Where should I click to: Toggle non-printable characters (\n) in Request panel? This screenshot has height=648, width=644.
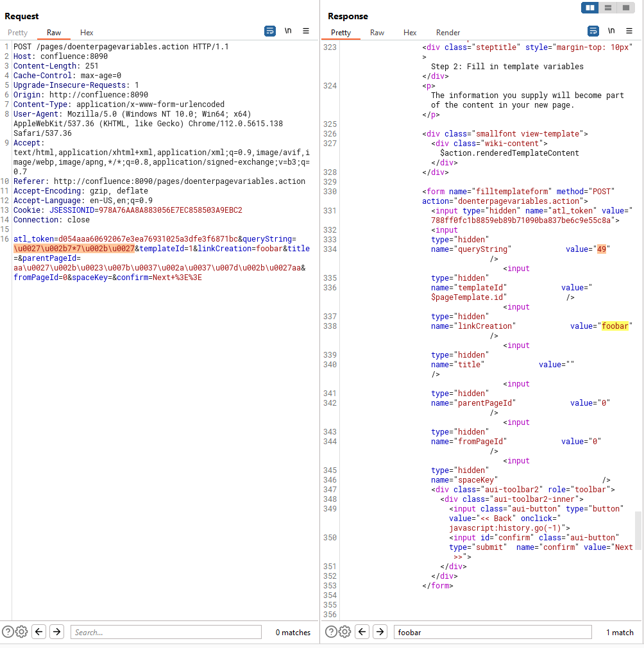pyautogui.click(x=288, y=31)
